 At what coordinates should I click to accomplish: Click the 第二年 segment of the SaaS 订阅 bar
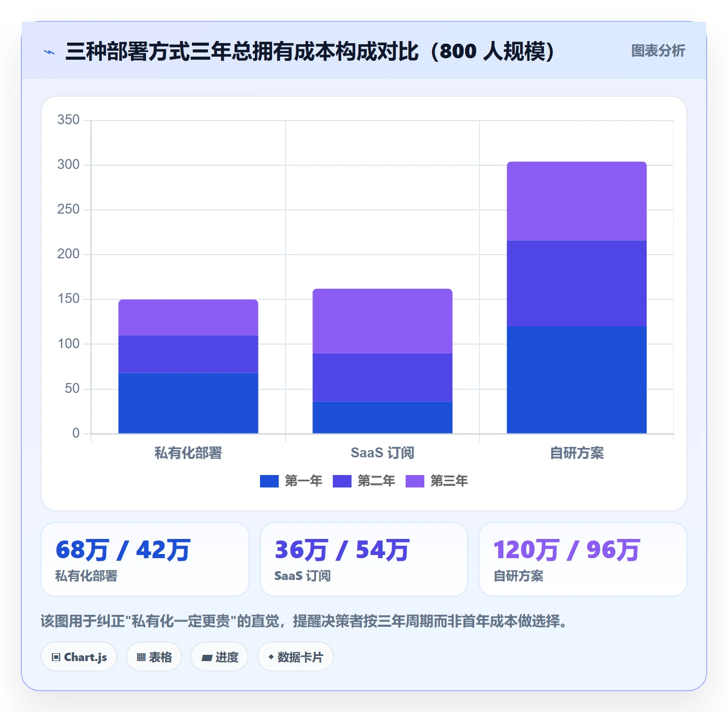(x=382, y=377)
